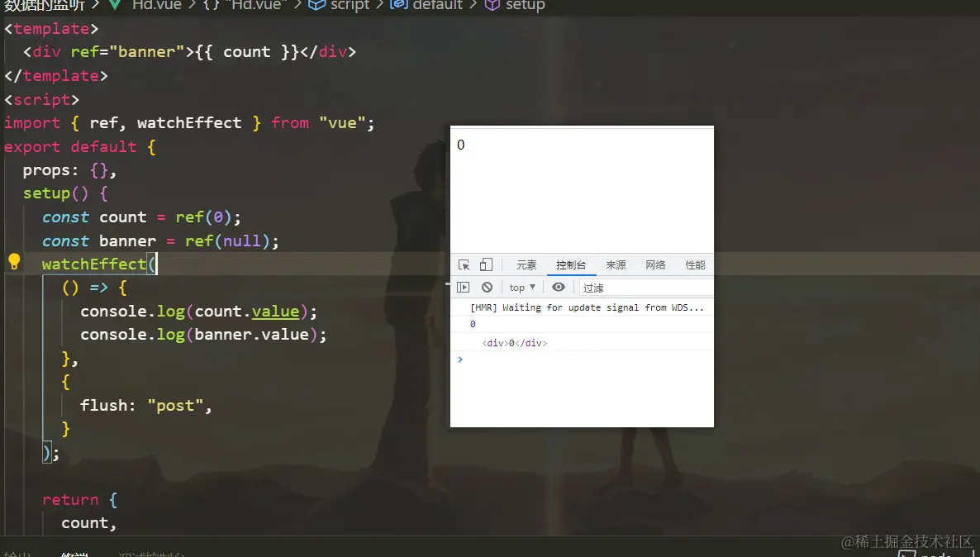
Task: Click the flush: "post" option line
Action: point(145,406)
